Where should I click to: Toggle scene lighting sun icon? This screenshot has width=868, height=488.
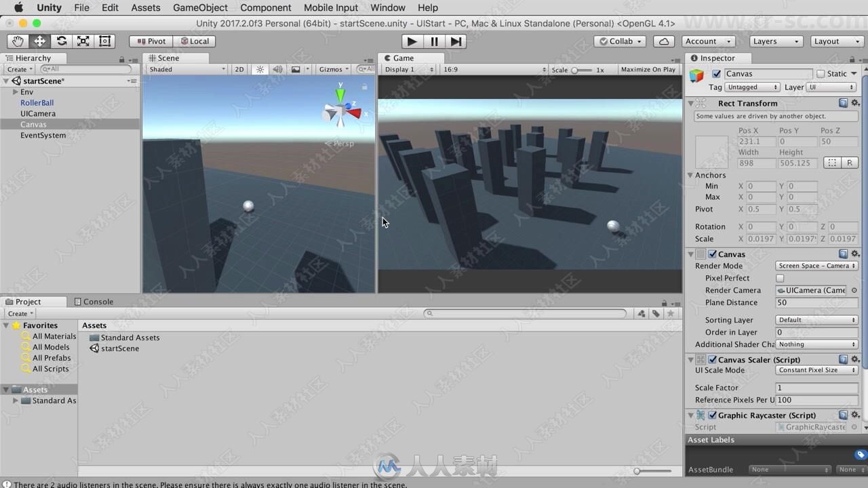[260, 69]
